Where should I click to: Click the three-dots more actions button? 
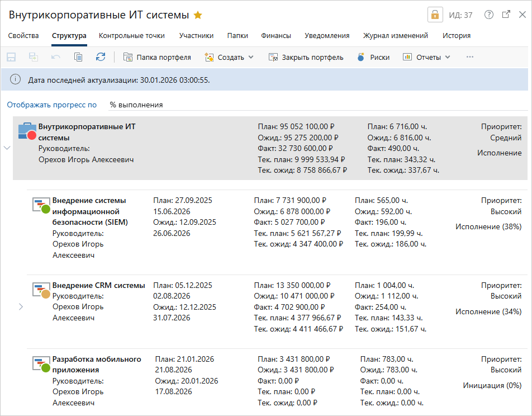coord(469,57)
